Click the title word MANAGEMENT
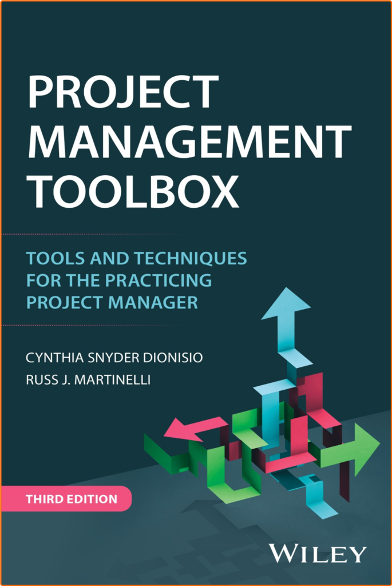392x586 pixels. click(x=190, y=142)
